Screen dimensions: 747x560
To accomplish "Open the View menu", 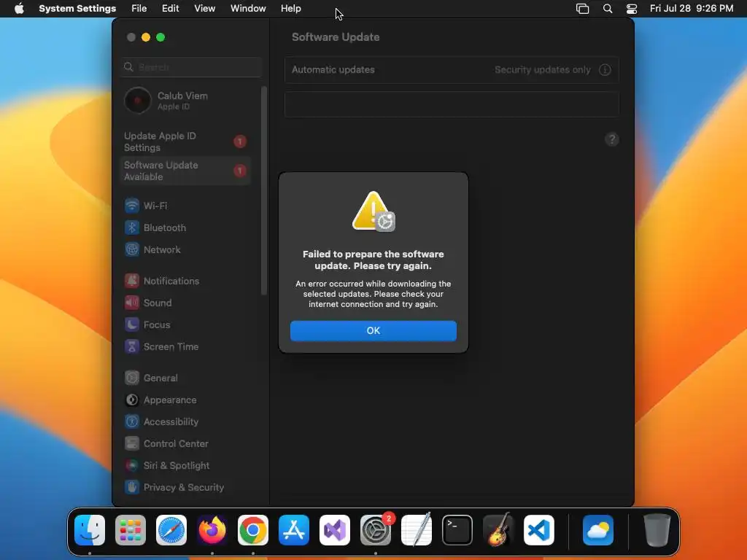I will coord(204,9).
